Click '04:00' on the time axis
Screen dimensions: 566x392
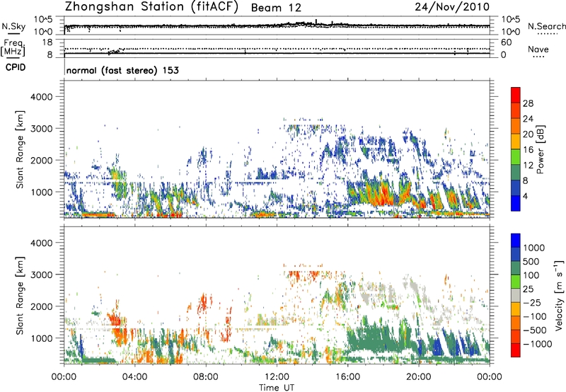134,377
